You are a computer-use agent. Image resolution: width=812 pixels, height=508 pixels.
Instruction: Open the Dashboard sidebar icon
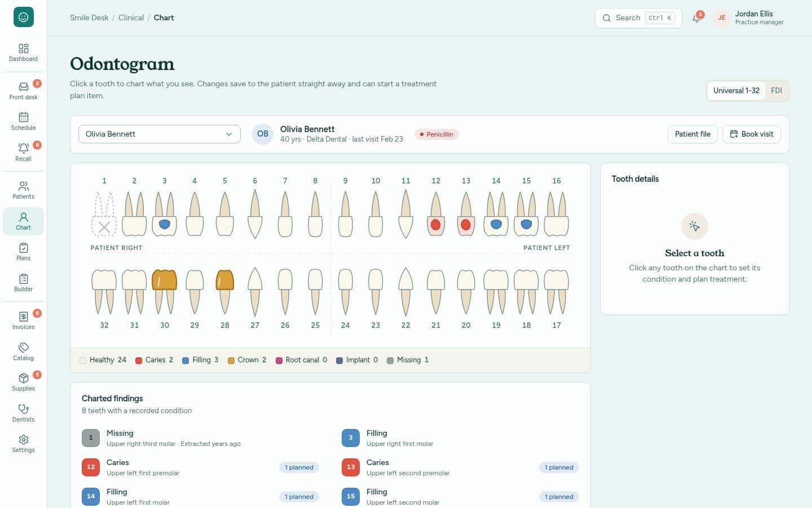tap(23, 52)
